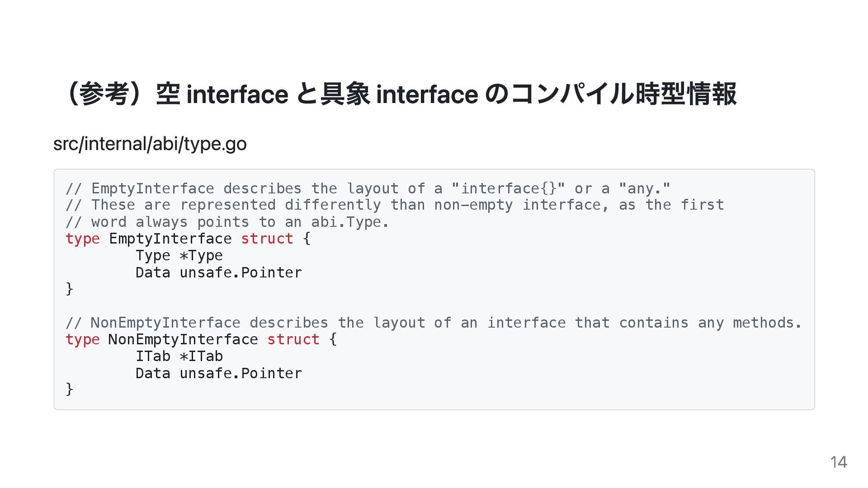Image resolution: width=868 pixels, height=488 pixels.
Task: Click the 'ITab *ITab' field line
Action: [179, 356]
